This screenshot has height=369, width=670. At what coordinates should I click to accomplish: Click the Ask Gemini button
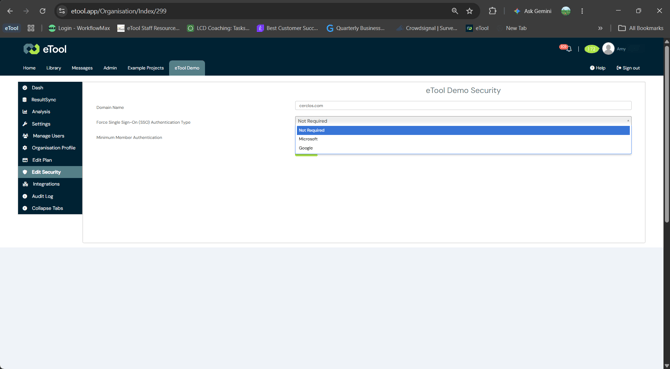click(x=532, y=11)
